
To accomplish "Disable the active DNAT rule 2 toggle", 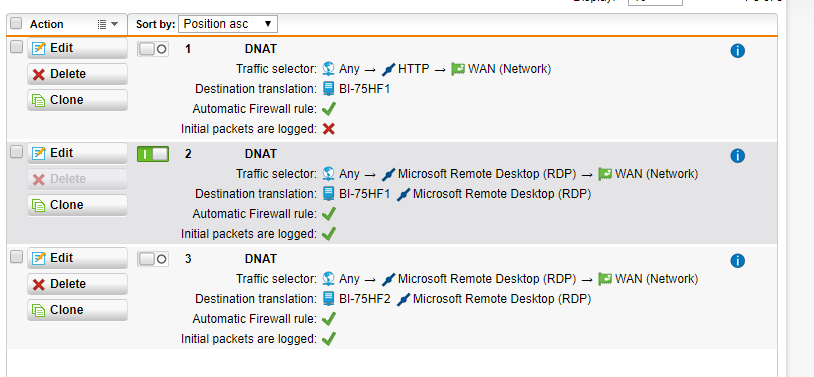I will [153, 154].
